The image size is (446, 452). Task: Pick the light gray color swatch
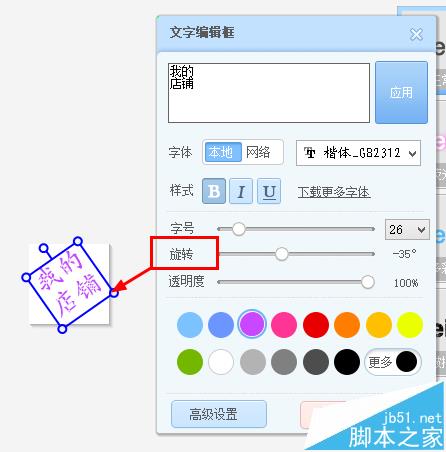click(253, 362)
